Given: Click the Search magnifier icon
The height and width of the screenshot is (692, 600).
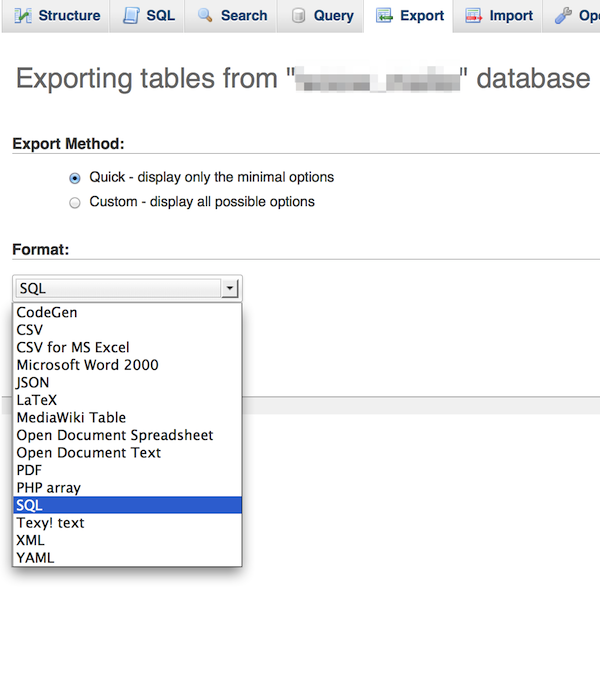Looking at the screenshot, I should [205, 16].
